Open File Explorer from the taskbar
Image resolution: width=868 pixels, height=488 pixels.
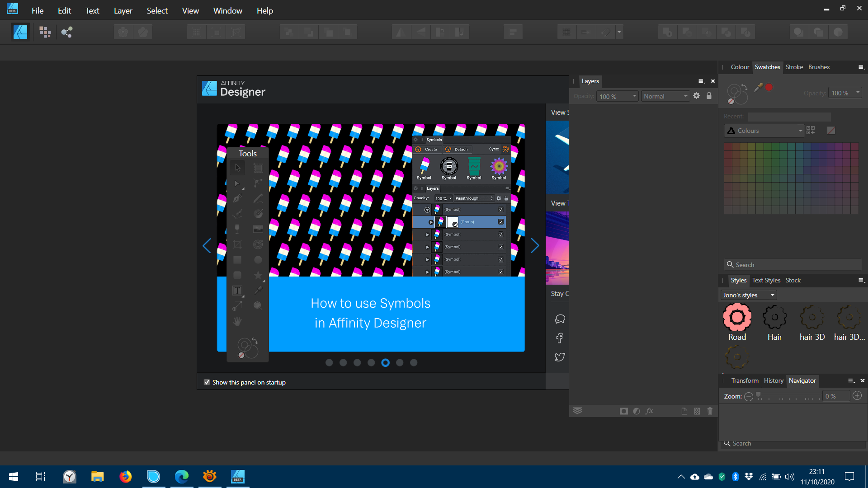click(x=98, y=477)
